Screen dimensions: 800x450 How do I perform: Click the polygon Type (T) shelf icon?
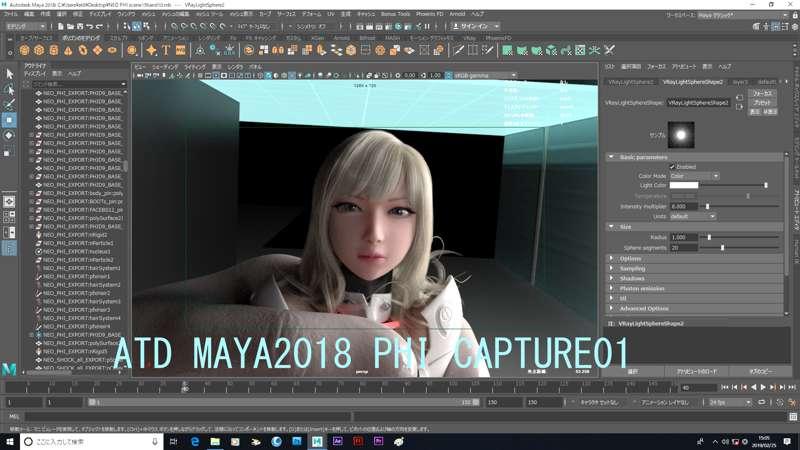[x=166, y=50]
